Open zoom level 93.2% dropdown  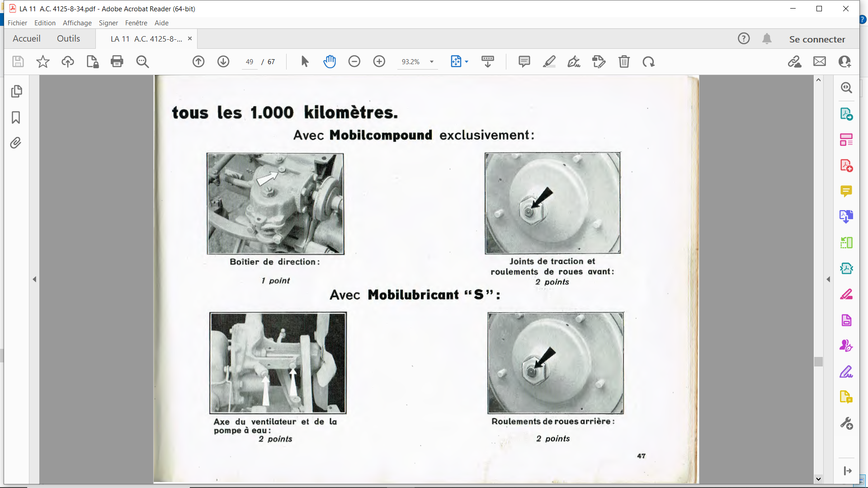click(432, 62)
